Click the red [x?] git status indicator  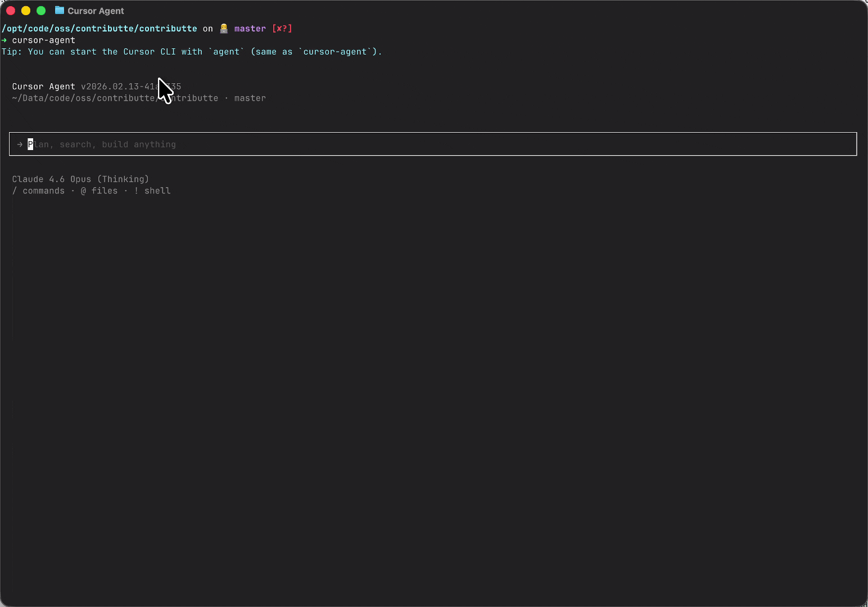point(282,29)
